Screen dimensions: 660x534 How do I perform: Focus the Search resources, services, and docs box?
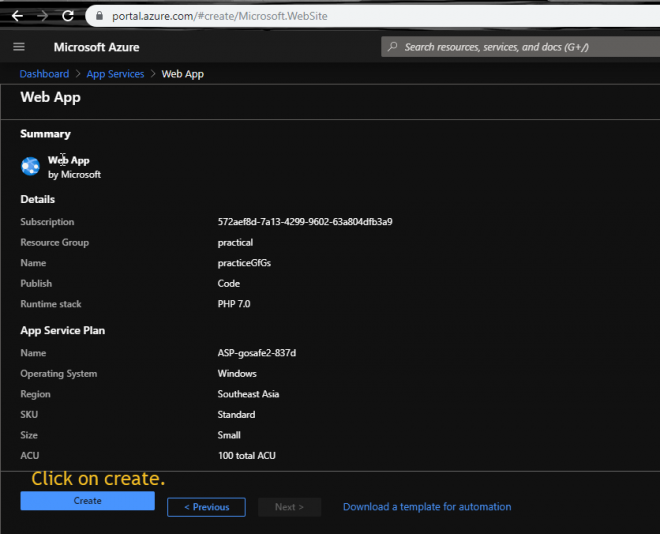pyautogui.click(x=520, y=47)
